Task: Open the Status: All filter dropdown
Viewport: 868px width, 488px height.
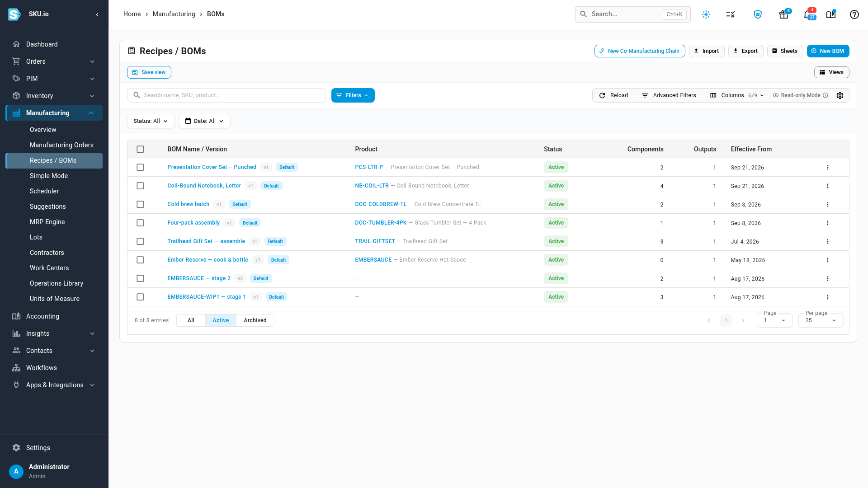Action: pyautogui.click(x=151, y=121)
